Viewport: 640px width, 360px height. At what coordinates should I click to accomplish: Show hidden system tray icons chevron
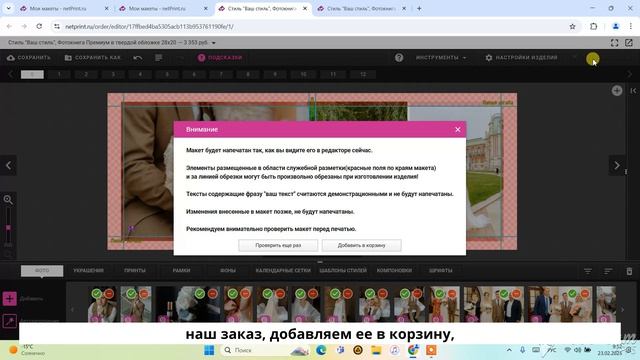tap(509, 350)
